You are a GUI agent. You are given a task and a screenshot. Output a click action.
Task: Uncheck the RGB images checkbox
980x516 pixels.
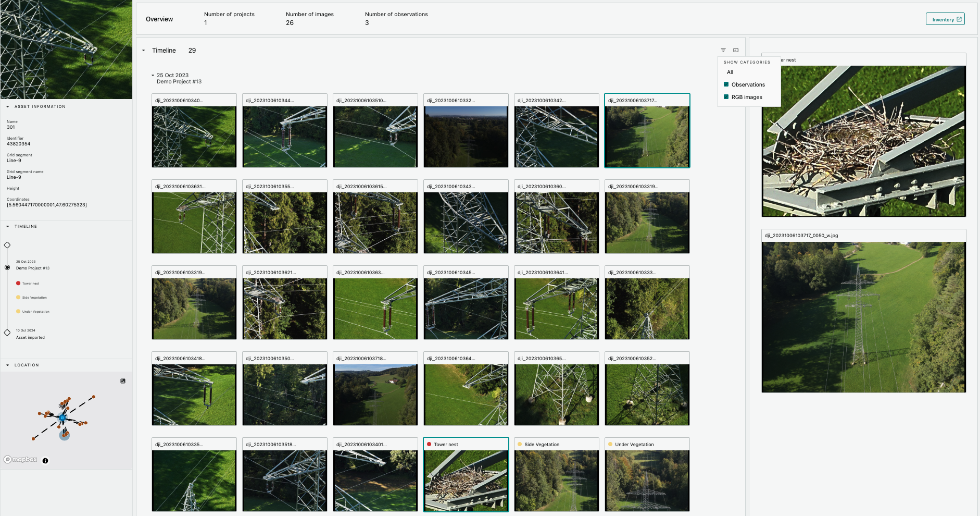726,97
